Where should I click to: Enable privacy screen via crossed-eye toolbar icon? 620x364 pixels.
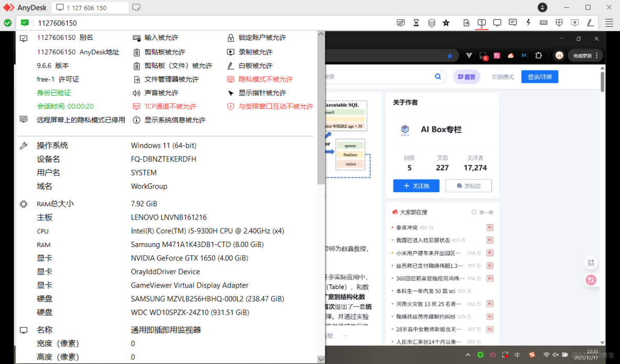click(x=401, y=23)
